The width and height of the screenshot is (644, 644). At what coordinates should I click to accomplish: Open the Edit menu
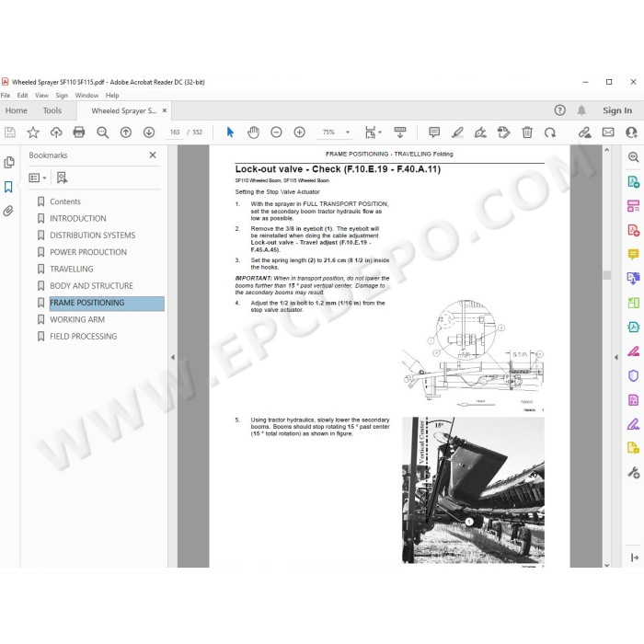[23, 96]
